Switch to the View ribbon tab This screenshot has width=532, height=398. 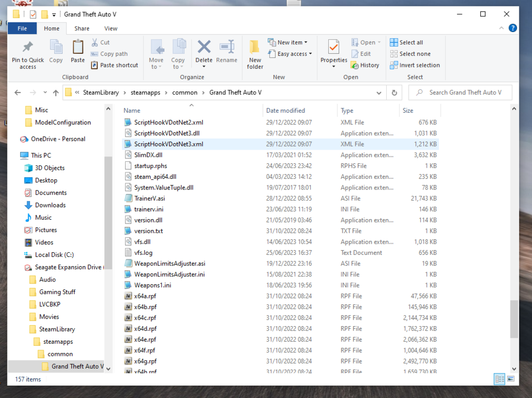tap(111, 28)
